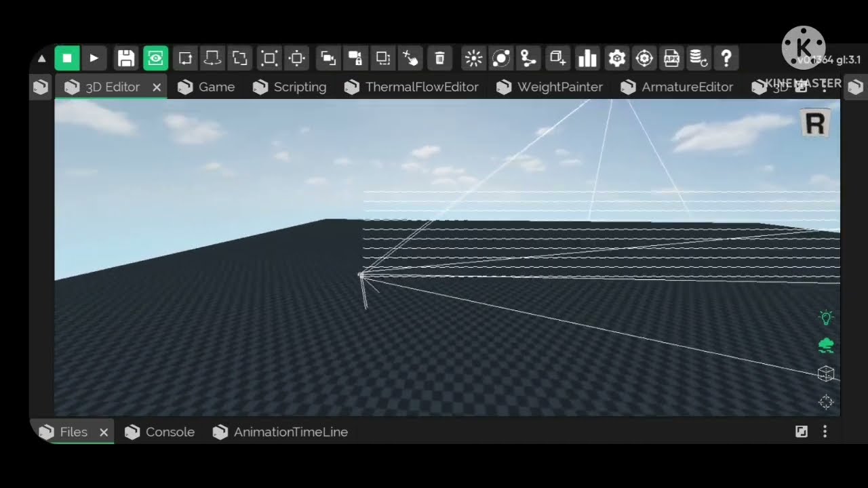The image size is (868, 488).
Task: Select the rotate gizmo tool
Action: [x=213, y=58]
